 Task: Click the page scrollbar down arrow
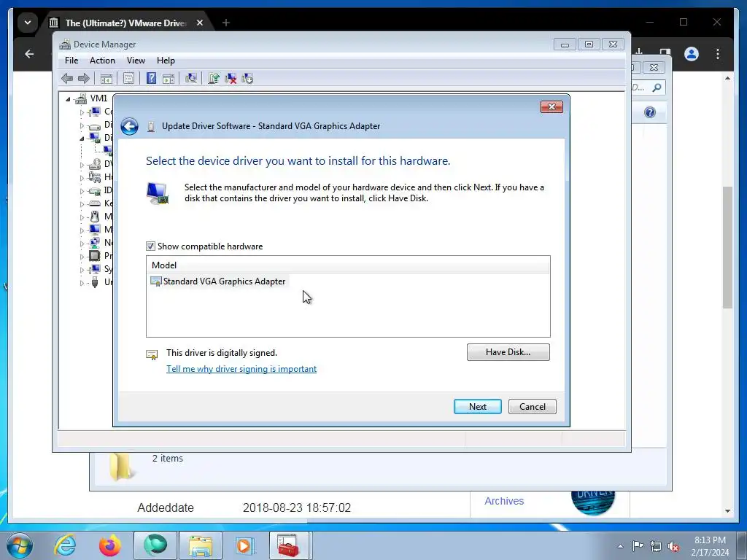[727, 511]
